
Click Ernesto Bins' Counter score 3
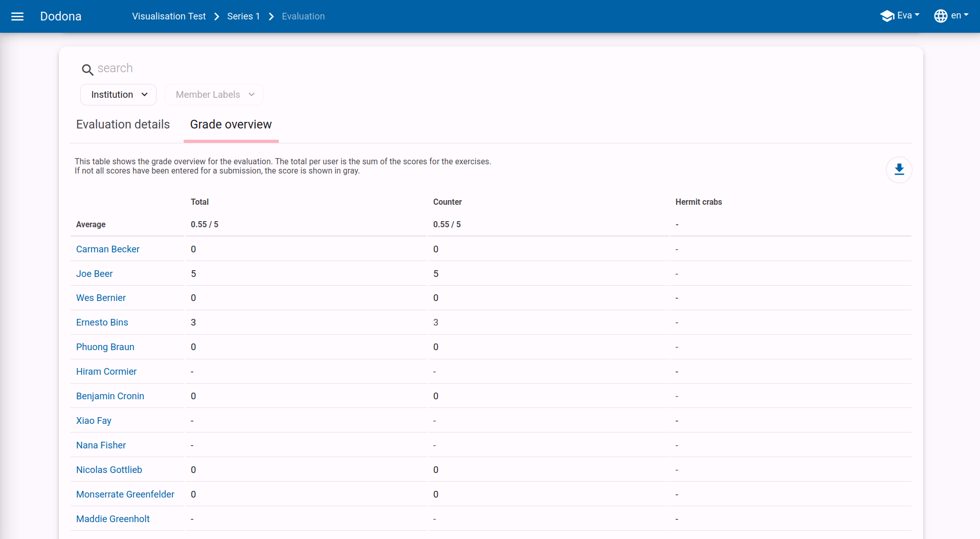[436, 322]
